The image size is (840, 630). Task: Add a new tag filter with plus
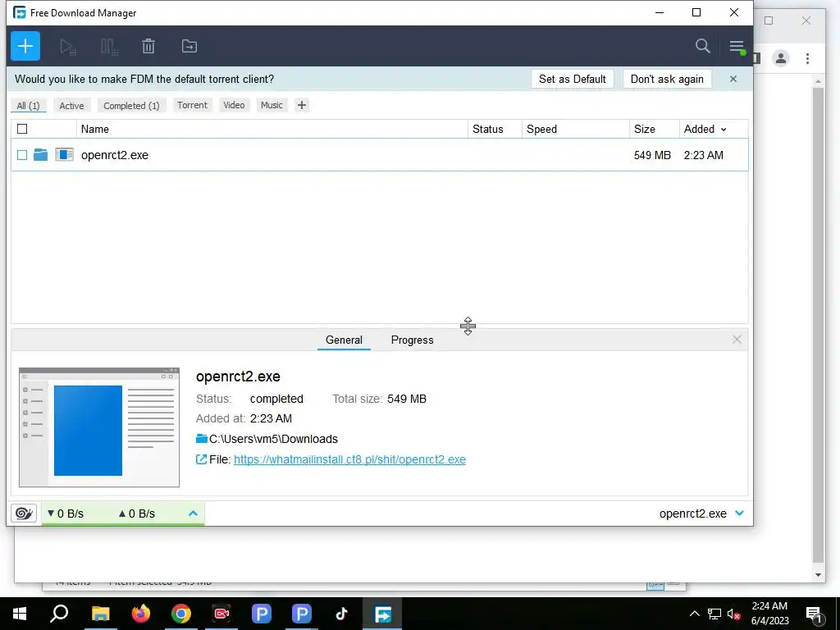click(302, 105)
